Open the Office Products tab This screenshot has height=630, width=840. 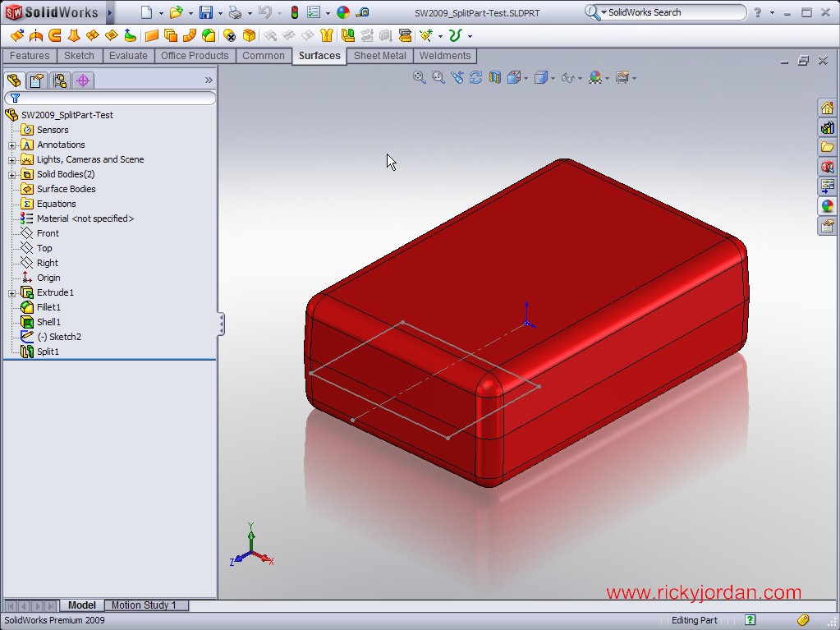(195, 56)
